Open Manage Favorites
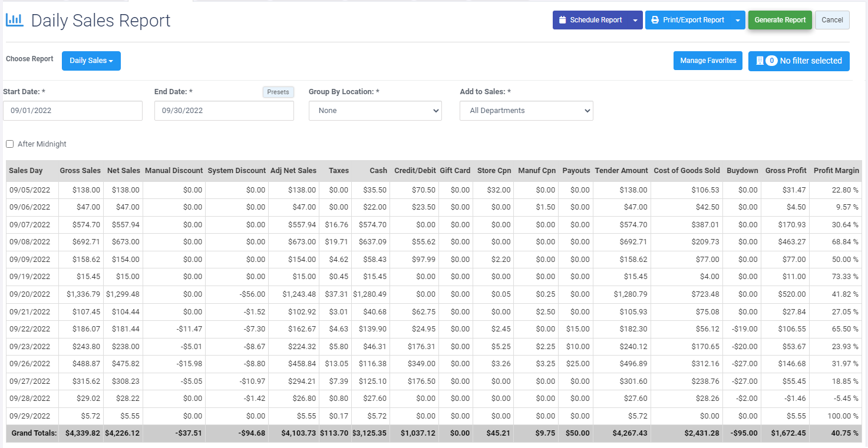The height and width of the screenshot is (448, 868). click(x=708, y=61)
